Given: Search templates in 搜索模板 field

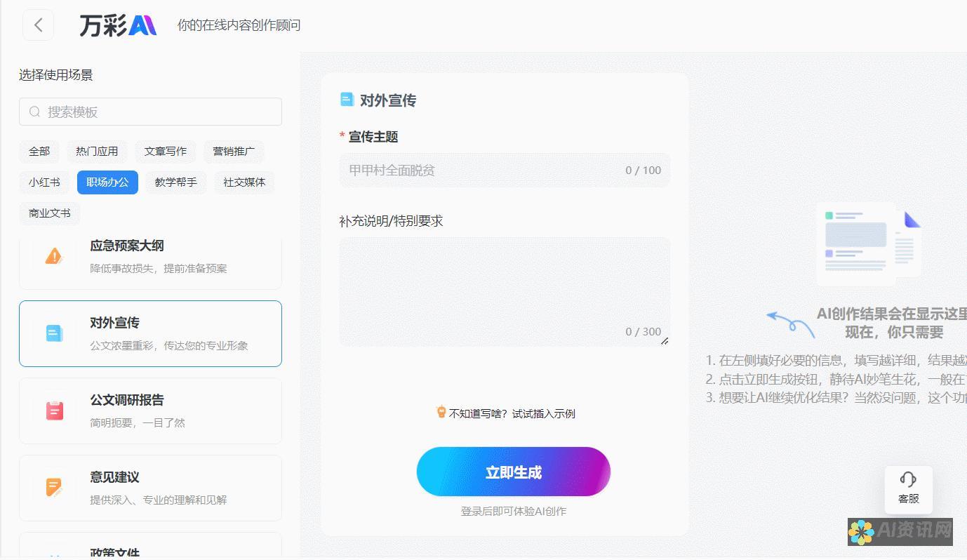Looking at the screenshot, I should coord(150,112).
